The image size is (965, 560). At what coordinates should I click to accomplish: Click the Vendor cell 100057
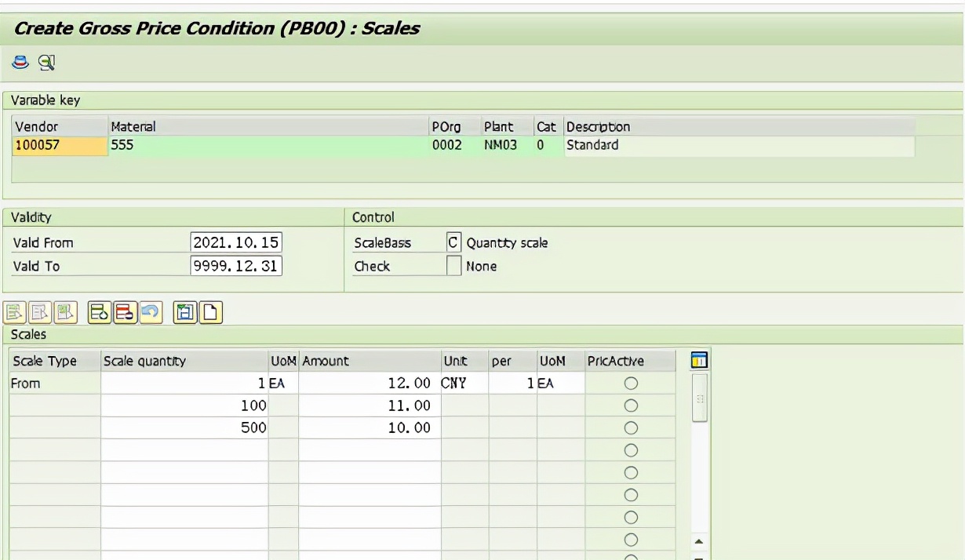tap(60, 145)
